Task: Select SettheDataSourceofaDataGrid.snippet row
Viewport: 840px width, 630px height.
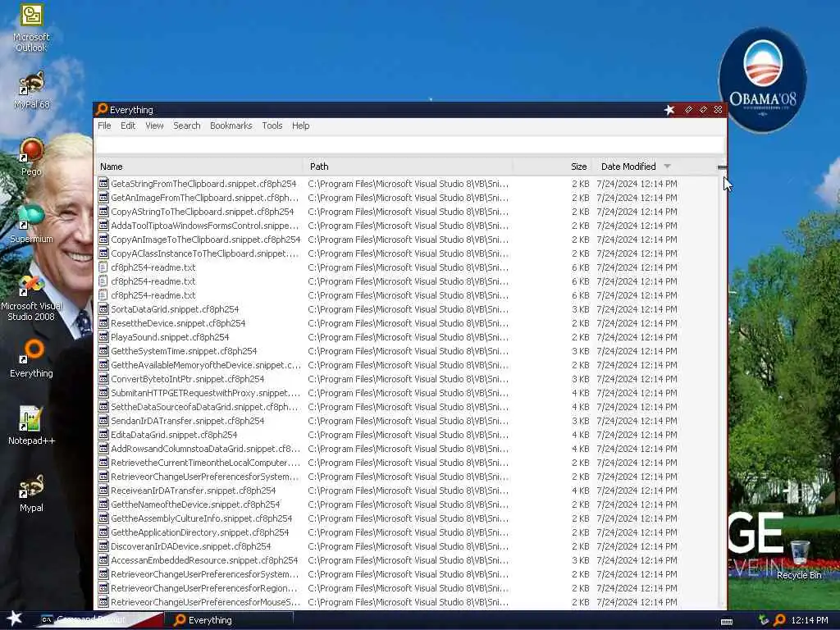Action: pyautogui.click(x=406, y=407)
